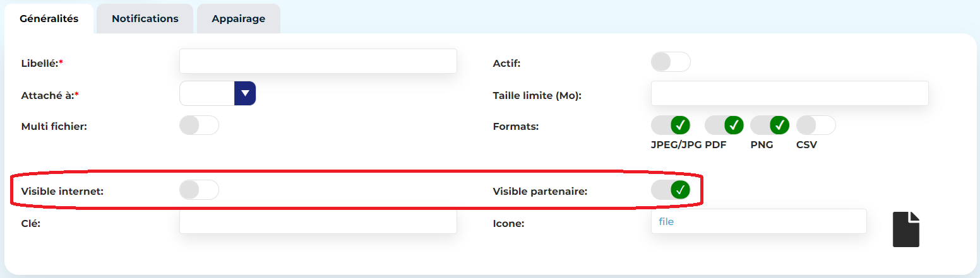Enable the Visible internet toggle
The image size is (980, 278).
pyautogui.click(x=199, y=190)
